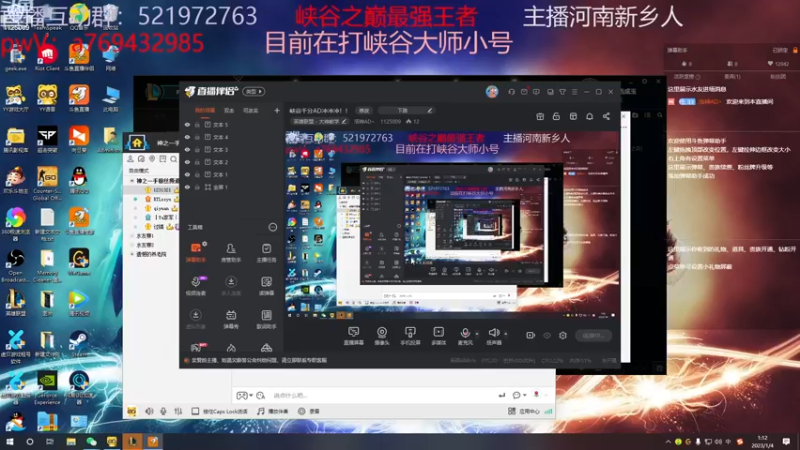800x450 pixels.
Task: Open 应用中心 in YY bottom bar
Action: click(524, 411)
